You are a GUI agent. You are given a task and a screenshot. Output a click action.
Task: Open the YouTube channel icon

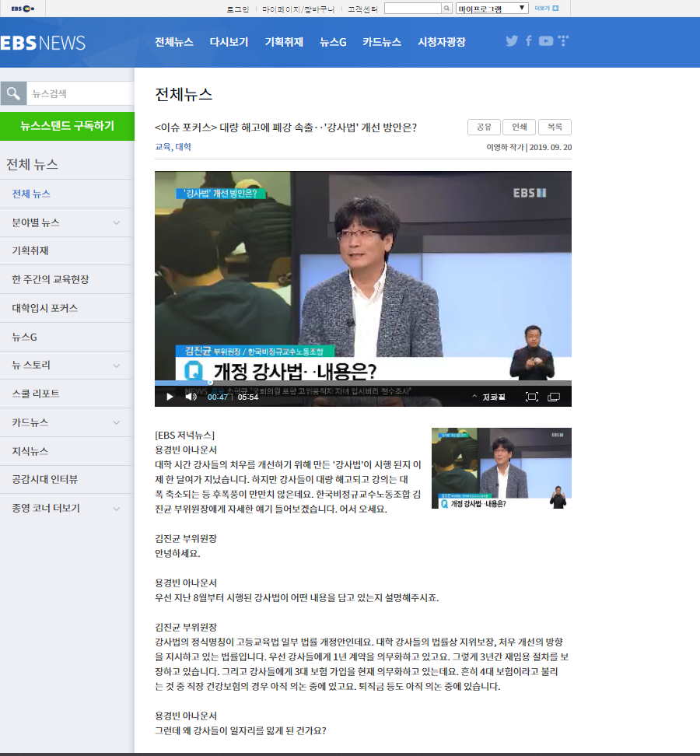[546, 41]
